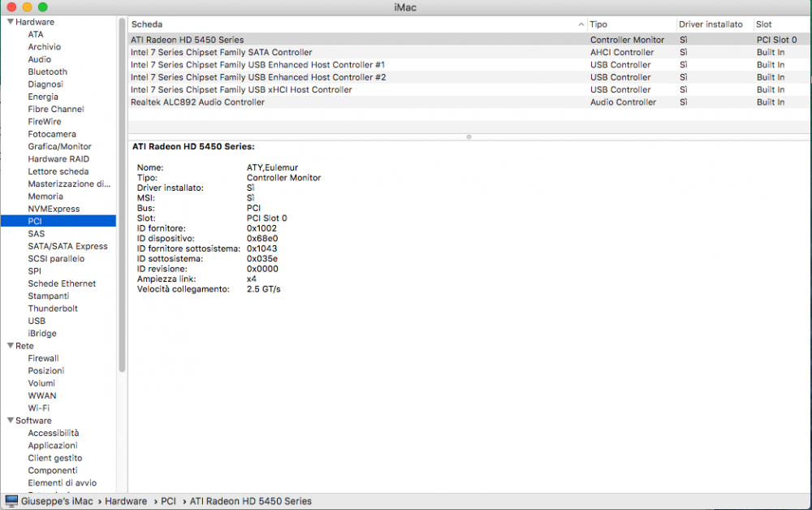
Task: Open Thunderbolt section
Action: pos(53,308)
